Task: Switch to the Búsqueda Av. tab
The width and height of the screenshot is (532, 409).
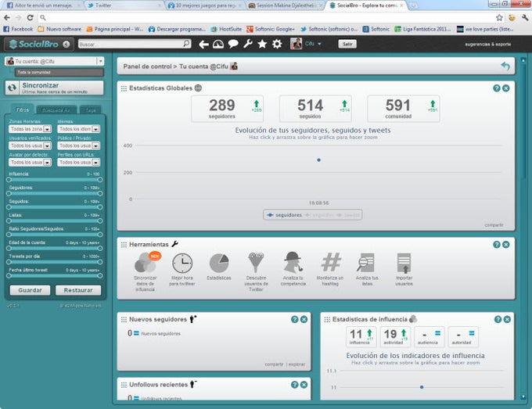Action: click(56, 110)
